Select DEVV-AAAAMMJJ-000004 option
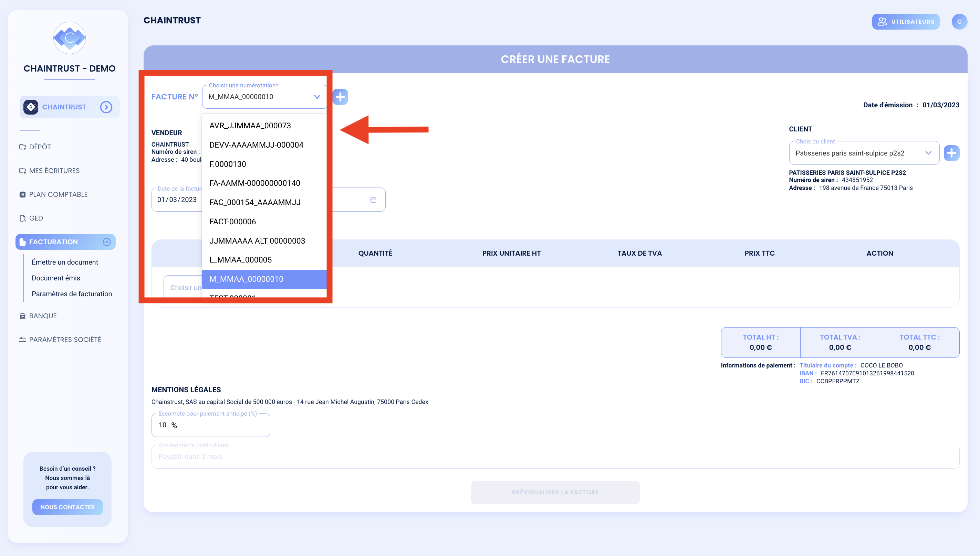Viewport: 980px width, 556px height. (x=264, y=145)
